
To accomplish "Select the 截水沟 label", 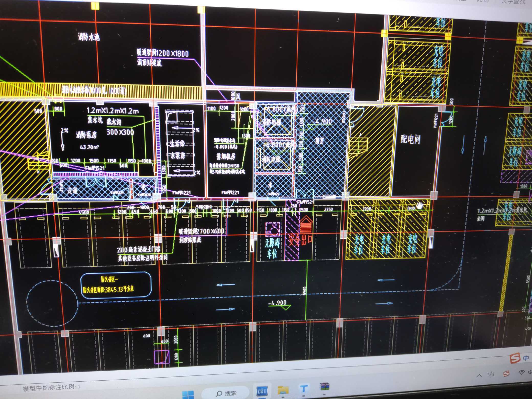I will (114, 122).
